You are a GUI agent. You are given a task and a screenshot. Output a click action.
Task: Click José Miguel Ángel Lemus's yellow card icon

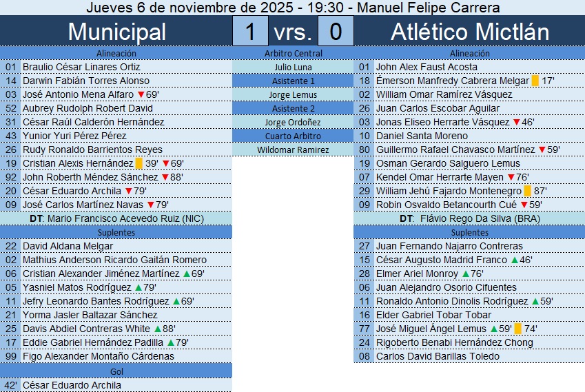[x=517, y=329]
